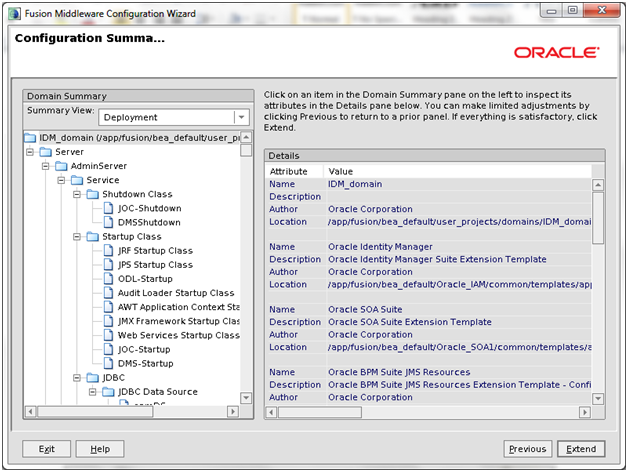
Task: Select the DMS-Startup tree label
Action: point(145,363)
